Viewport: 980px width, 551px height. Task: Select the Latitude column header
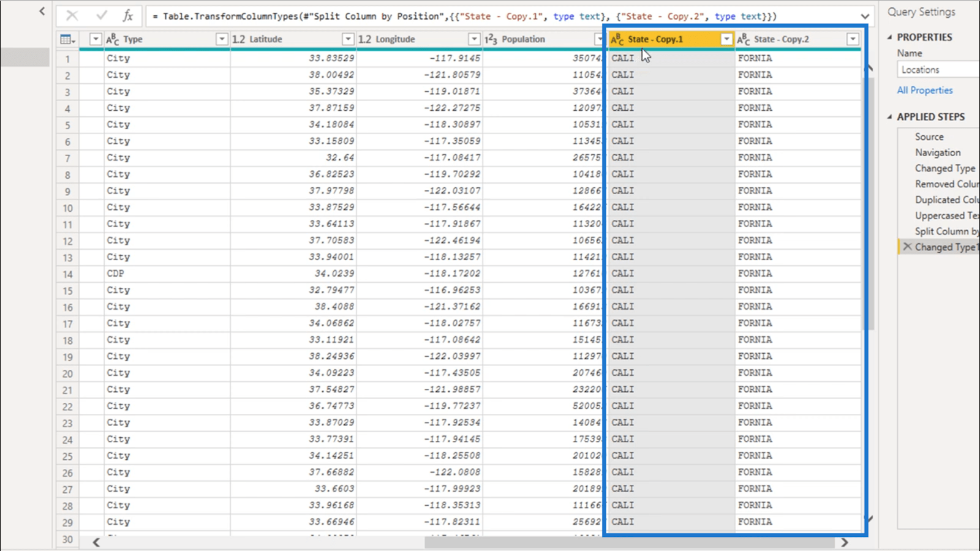coord(293,39)
